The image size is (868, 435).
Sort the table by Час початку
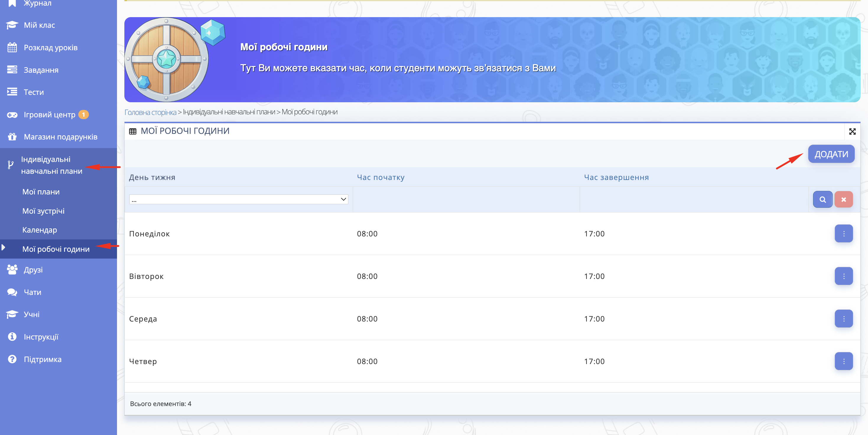(381, 177)
